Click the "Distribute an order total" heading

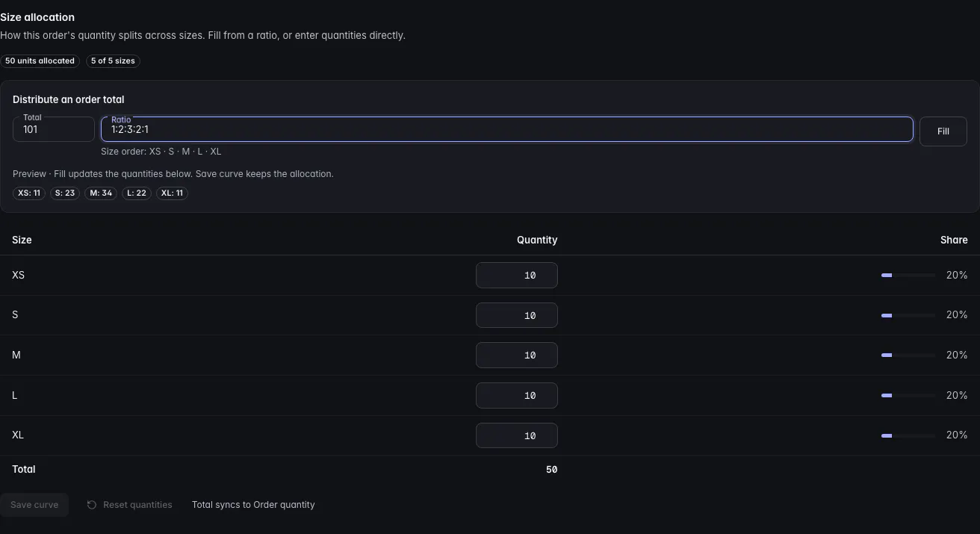coord(69,99)
